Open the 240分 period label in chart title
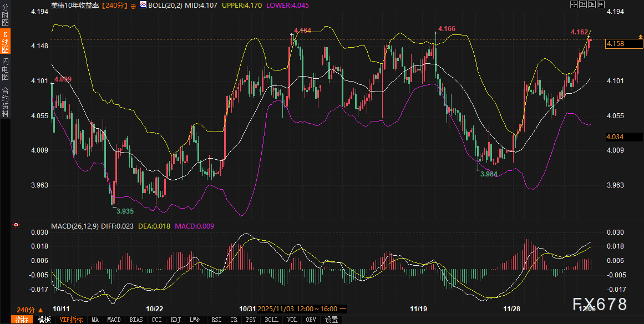Viewport: 644px width, 324px height. tap(114, 5)
